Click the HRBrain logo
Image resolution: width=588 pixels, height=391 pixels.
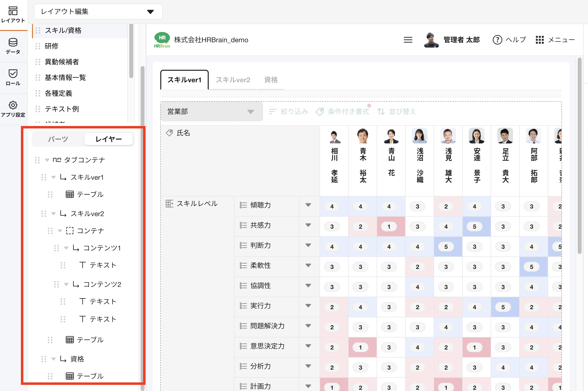coord(162,40)
